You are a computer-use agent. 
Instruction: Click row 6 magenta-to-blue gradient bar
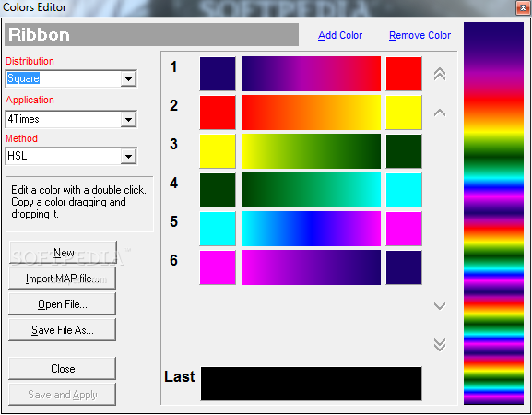click(x=312, y=267)
